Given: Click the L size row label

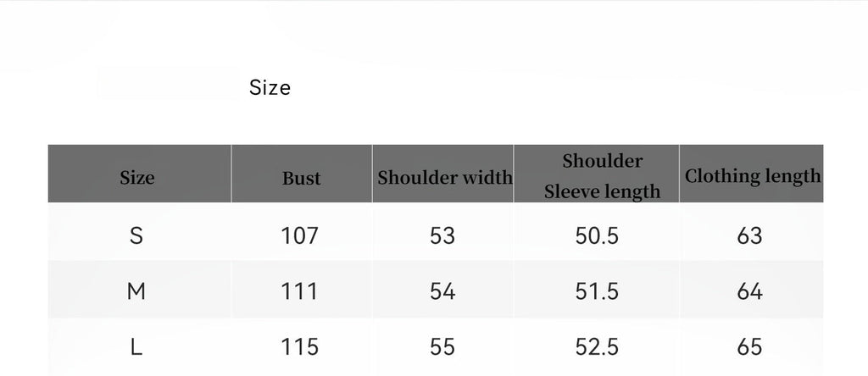Looking at the screenshot, I should point(136,347).
